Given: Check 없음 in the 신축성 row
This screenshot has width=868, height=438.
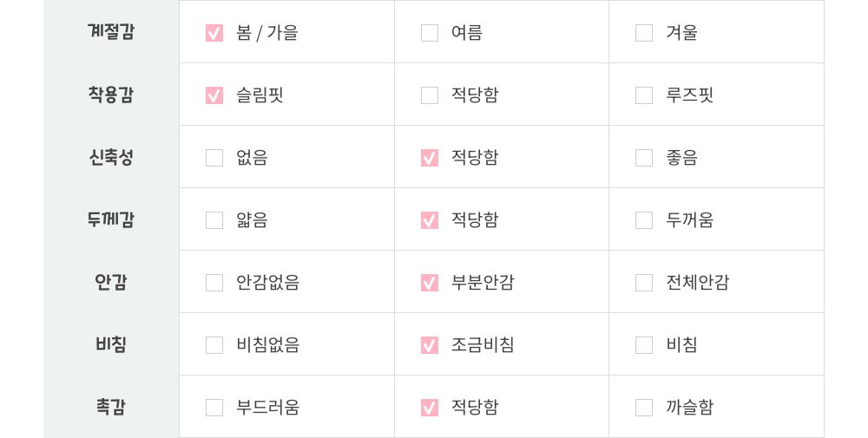Looking at the screenshot, I should (x=214, y=158).
